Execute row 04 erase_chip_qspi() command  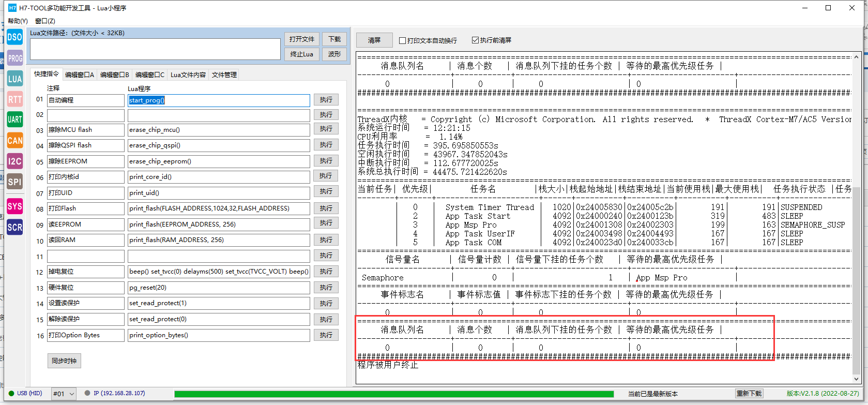point(326,145)
